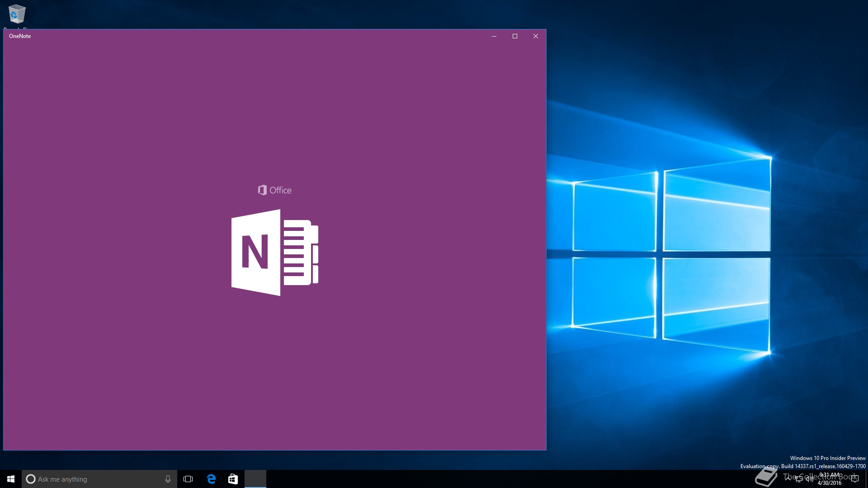Image resolution: width=868 pixels, height=488 pixels.
Task: Show hidden system tray icons
Action: point(788,479)
